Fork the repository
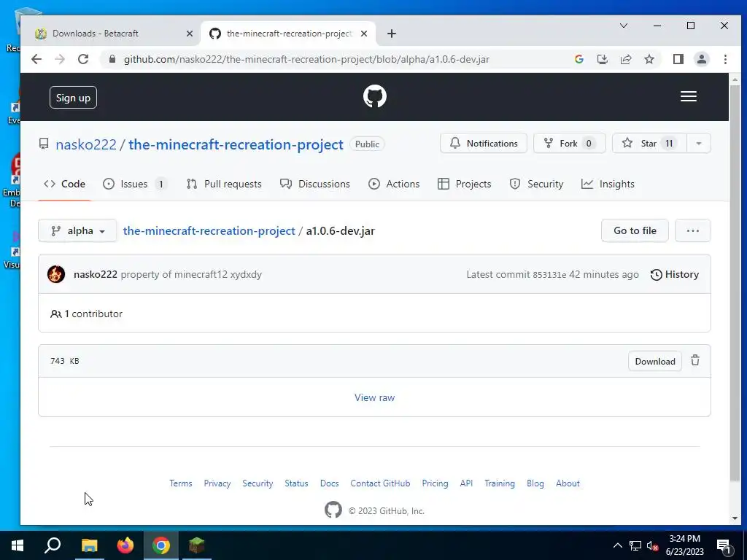Image resolution: width=747 pixels, height=560 pixels. click(569, 144)
